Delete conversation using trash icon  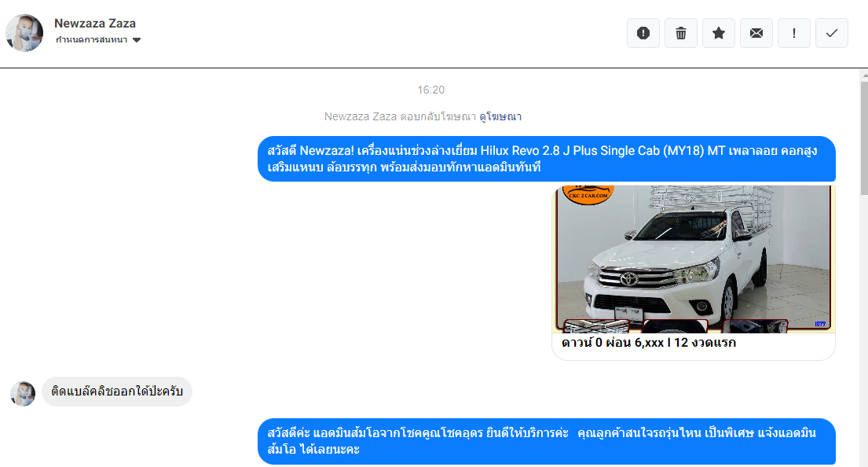[681, 33]
